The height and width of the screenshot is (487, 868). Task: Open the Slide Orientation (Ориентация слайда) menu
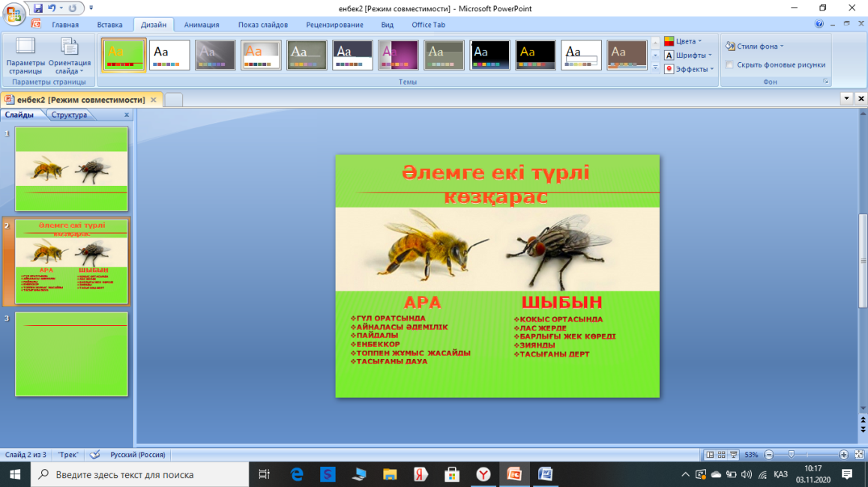69,56
